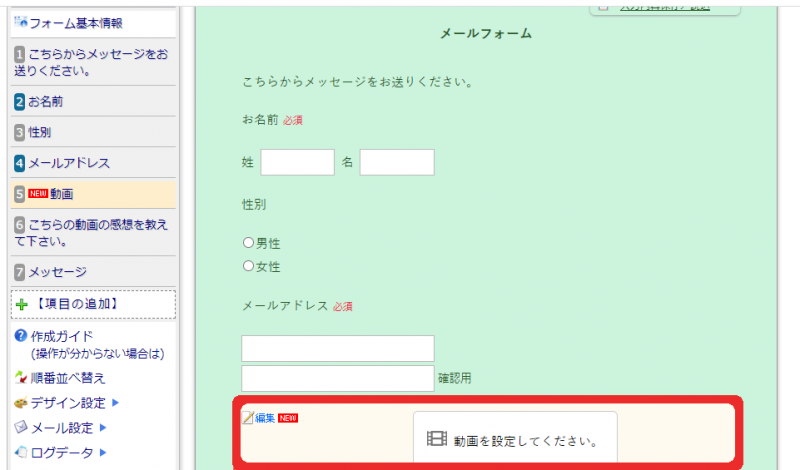Click the film icon in video placeholder

[436, 439]
